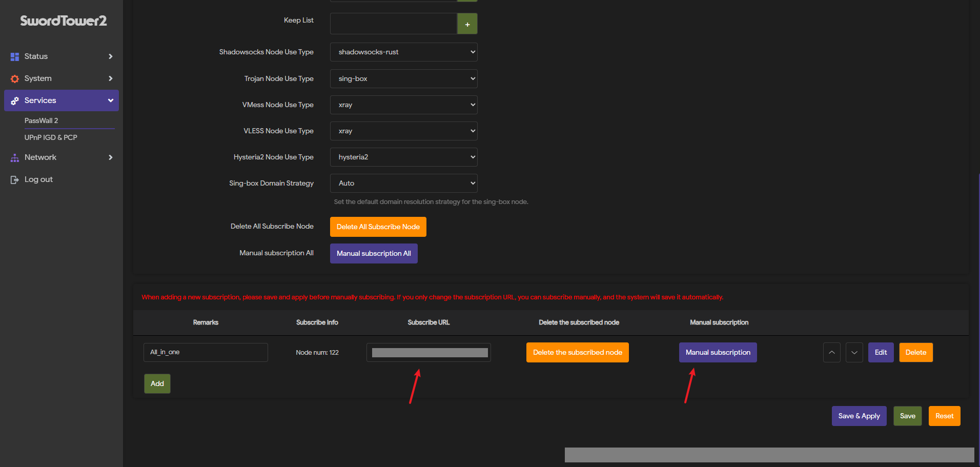Click Delete the subscribed node button
980x467 pixels.
pyautogui.click(x=578, y=353)
